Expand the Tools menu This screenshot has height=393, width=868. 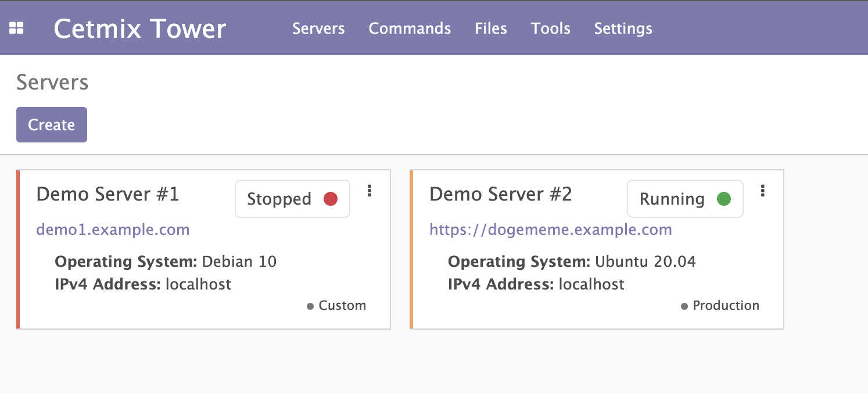550,28
